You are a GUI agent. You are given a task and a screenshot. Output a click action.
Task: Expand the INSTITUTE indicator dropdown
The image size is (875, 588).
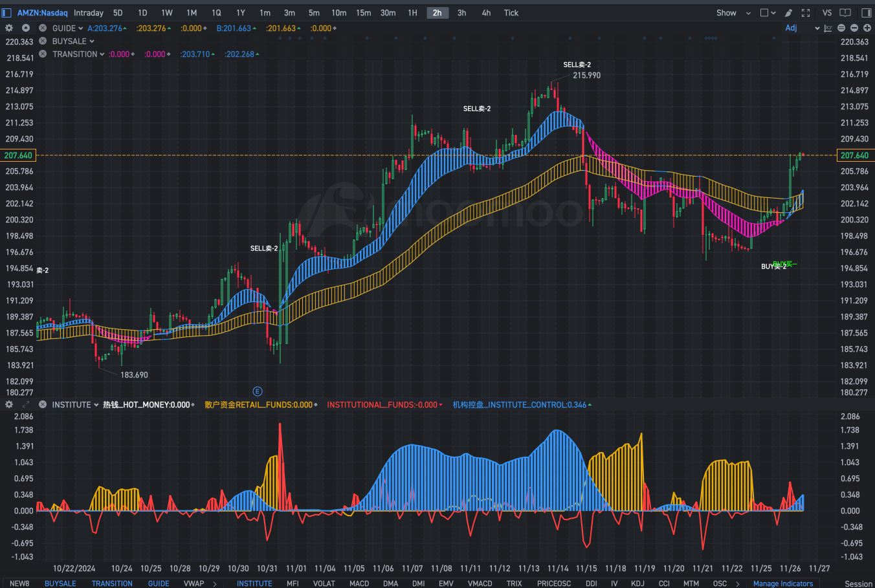pos(96,404)
